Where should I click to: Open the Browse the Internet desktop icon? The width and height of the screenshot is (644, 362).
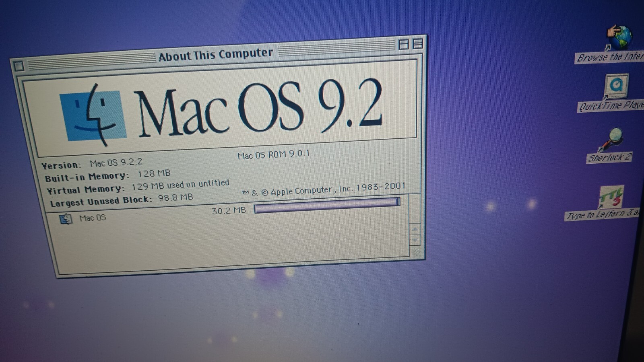pyautogui.click(x=620, y=38)
